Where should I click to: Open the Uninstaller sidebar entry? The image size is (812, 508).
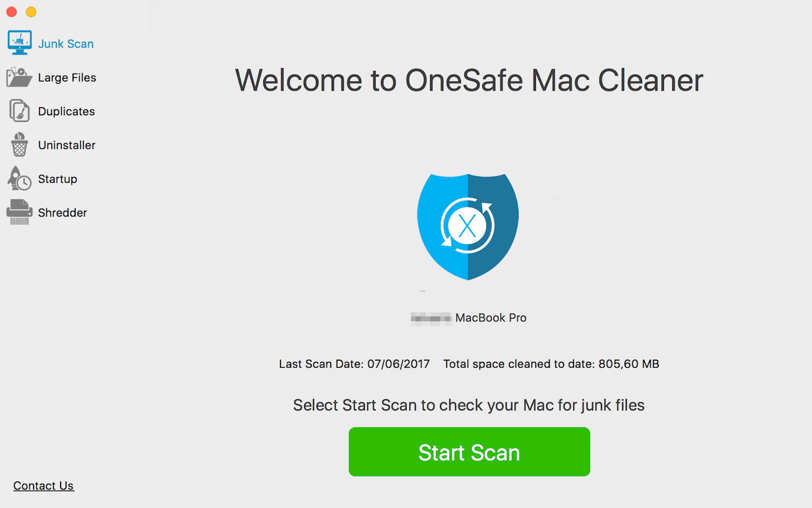click(x=66, y=145)
